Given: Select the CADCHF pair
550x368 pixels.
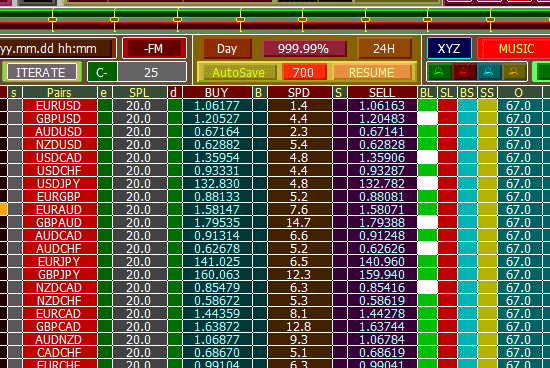Looking at the screenshot, I should point(60,352).
